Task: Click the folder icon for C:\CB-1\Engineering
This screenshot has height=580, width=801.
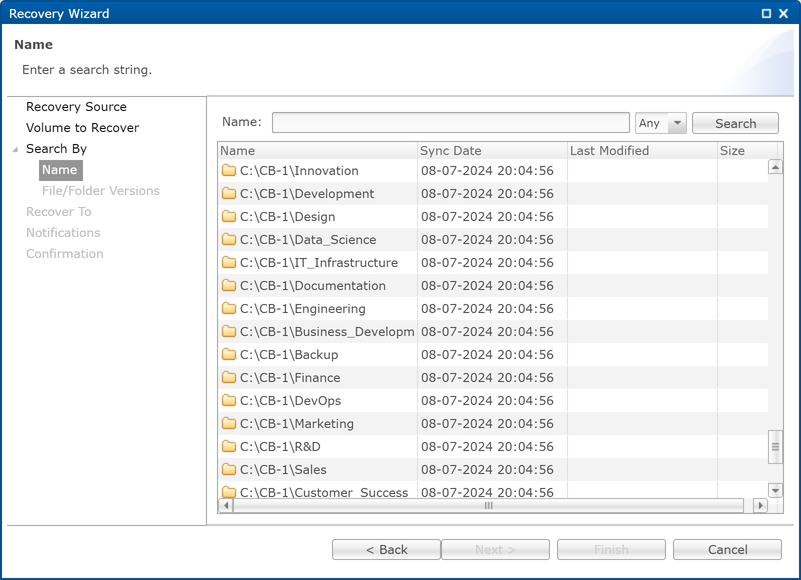Action: tap(229, 308)
